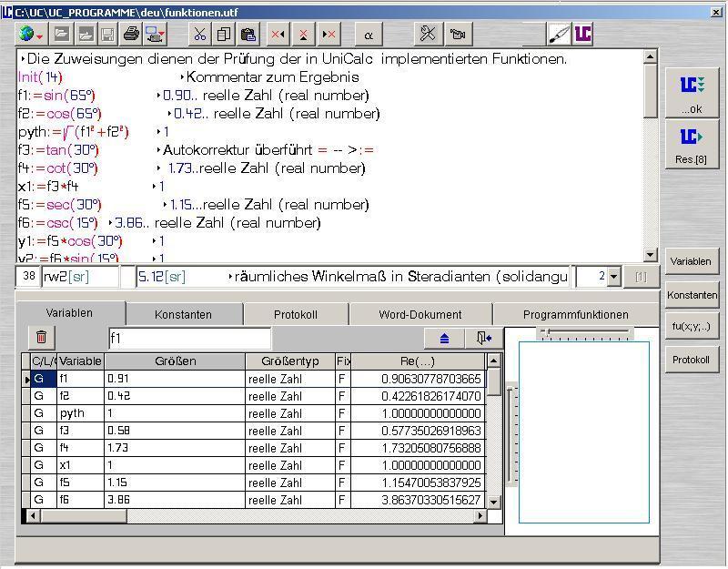
Task: Click the second folder icon with arrow
Action: coord(86,34)
